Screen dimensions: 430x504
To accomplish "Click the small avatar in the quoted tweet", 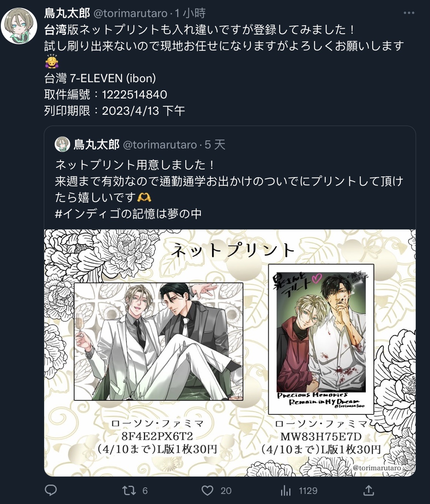I will coord(62,144).
